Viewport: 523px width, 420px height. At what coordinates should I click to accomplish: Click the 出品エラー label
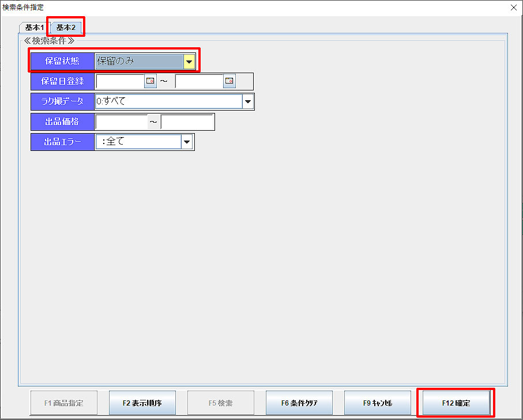[62, 142]
